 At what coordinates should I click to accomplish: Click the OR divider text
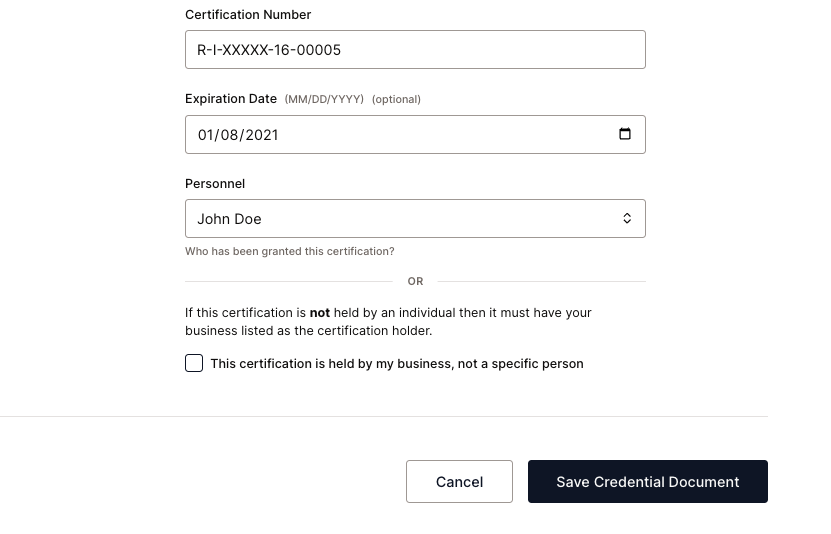[x=415, y=282]
